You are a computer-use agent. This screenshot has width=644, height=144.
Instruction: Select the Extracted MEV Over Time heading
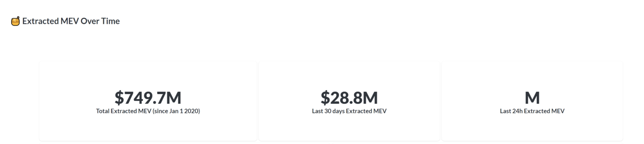(x=71, y=21)
